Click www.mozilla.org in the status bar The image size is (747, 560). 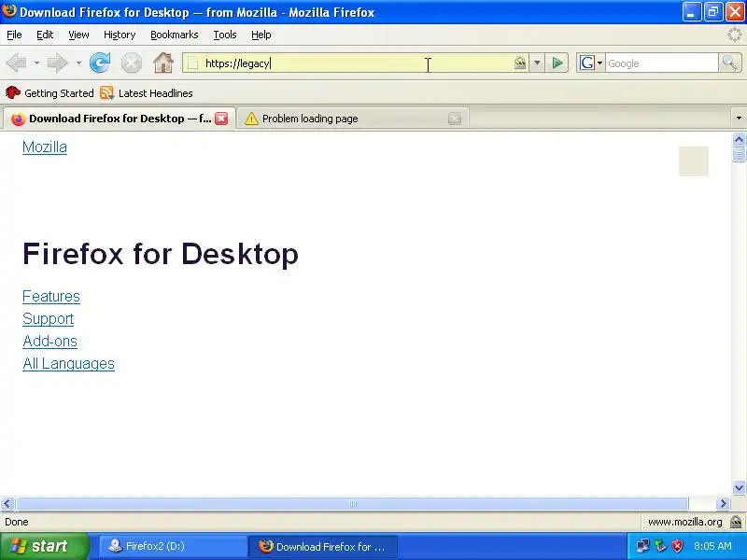(x=684, y=522)
